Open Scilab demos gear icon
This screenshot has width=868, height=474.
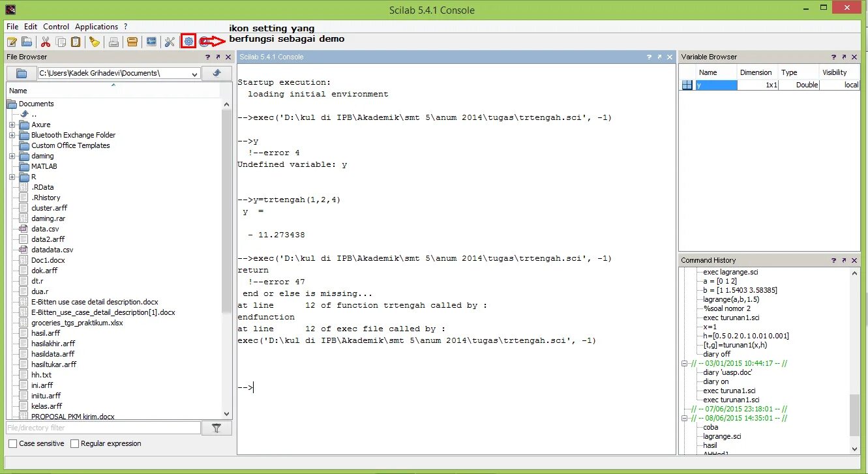tap(188, 42)
